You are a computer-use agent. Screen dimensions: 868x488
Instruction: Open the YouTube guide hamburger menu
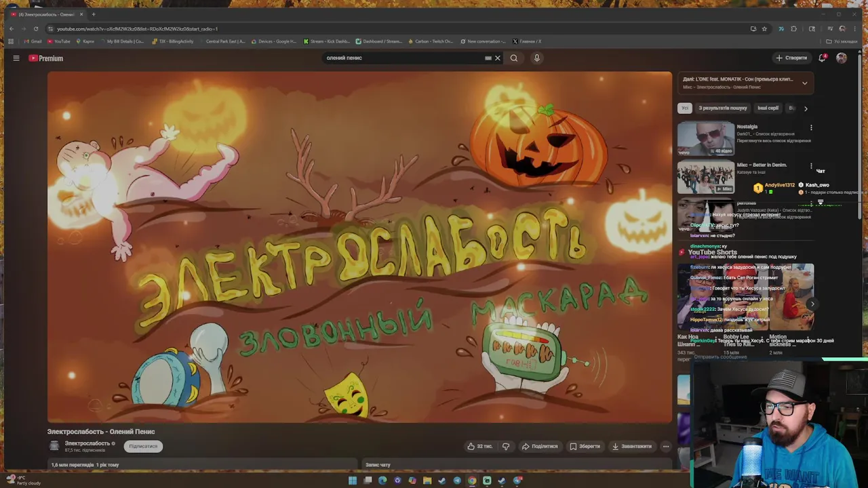(x=16, y=58)
